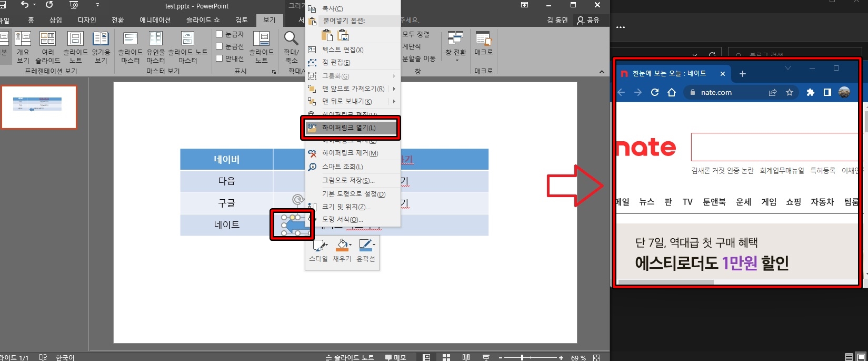Viewport: 868px width, 361px height.
Task: Open the Design (디자인) ribbon tab
Action: 87,20
